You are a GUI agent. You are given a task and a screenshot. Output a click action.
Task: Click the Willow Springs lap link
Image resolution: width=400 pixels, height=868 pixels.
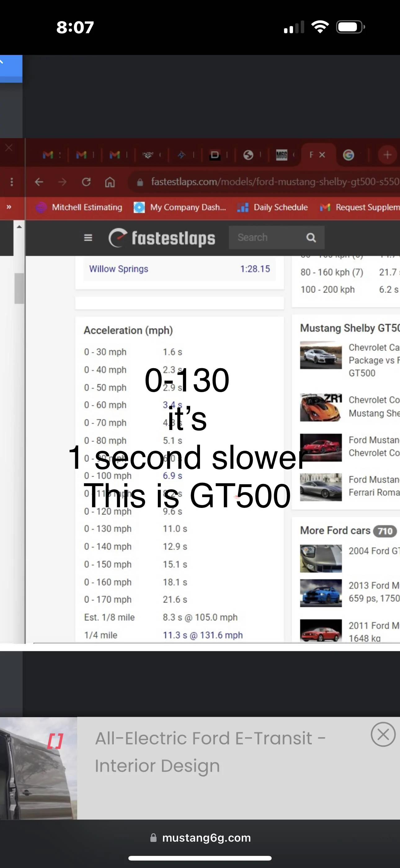[118, 269]
